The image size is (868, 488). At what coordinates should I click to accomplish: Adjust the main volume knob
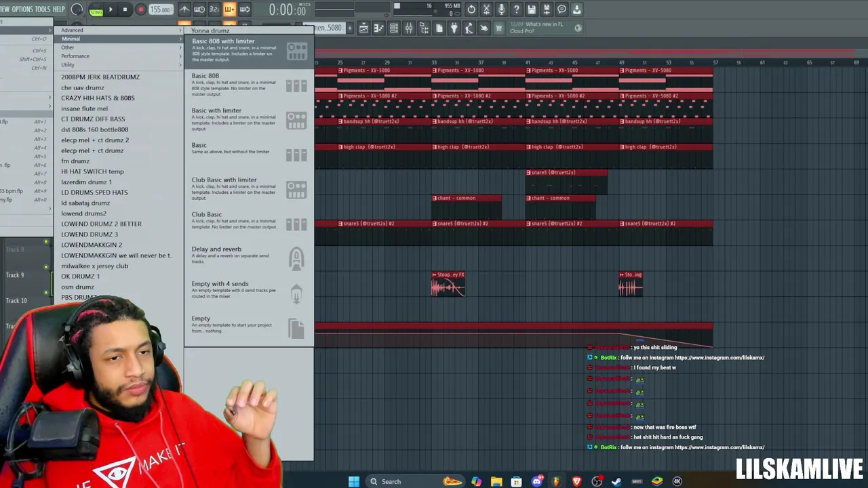pos(77,9)
